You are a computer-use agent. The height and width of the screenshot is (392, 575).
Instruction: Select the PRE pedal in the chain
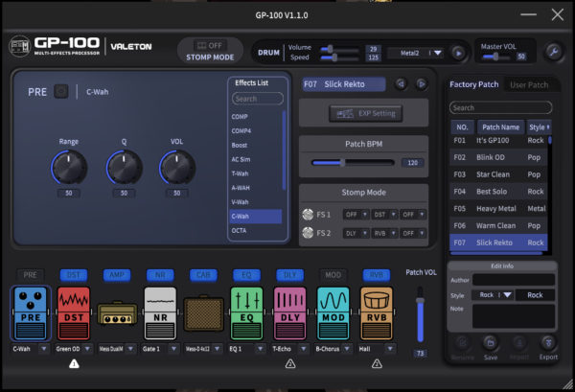coord(31,313)
